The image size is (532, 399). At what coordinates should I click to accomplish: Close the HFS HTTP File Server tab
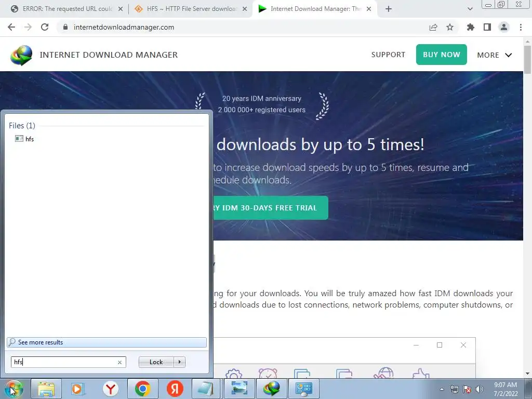click(x=245, y=9)
